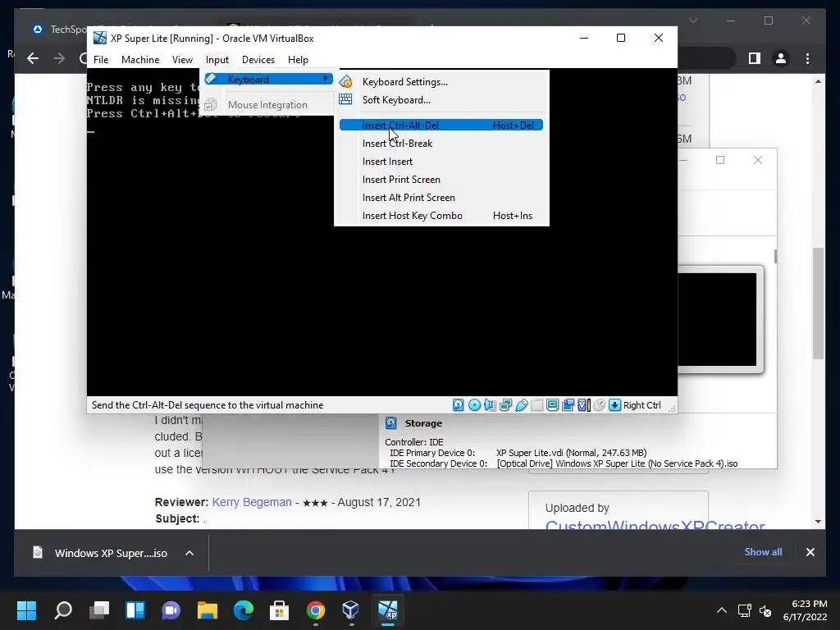Open the Machine menu
This screenshot has height=630, width=840.
[139, 59]
